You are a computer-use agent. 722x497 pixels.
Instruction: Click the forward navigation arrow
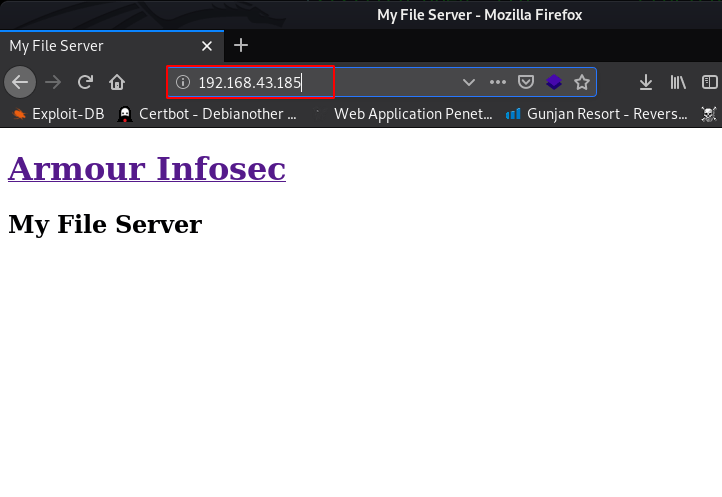pyautogui.click(x=53, y=82)
